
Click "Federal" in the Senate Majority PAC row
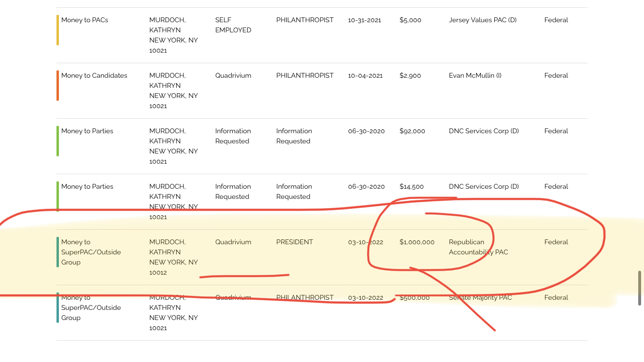(556, 298)
